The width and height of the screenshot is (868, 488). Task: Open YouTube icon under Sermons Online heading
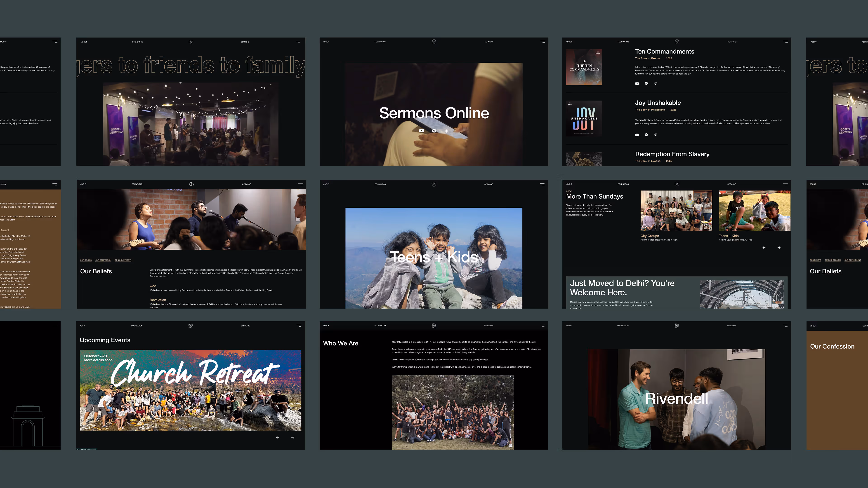[422, 131]
